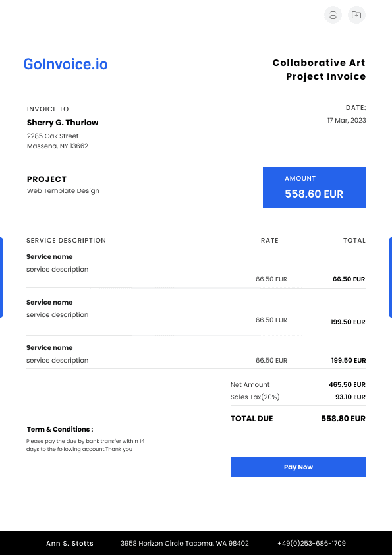Click the TOTAL DUE 558.80 EUR value
This screenshot has width=392, height=555.
coord(343,419)
